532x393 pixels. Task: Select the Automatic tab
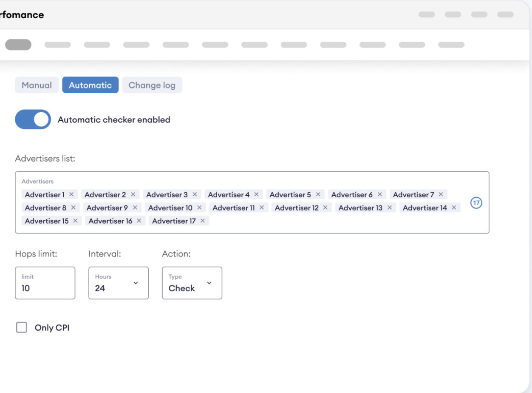pyautogui.click(x=90, y=85)
